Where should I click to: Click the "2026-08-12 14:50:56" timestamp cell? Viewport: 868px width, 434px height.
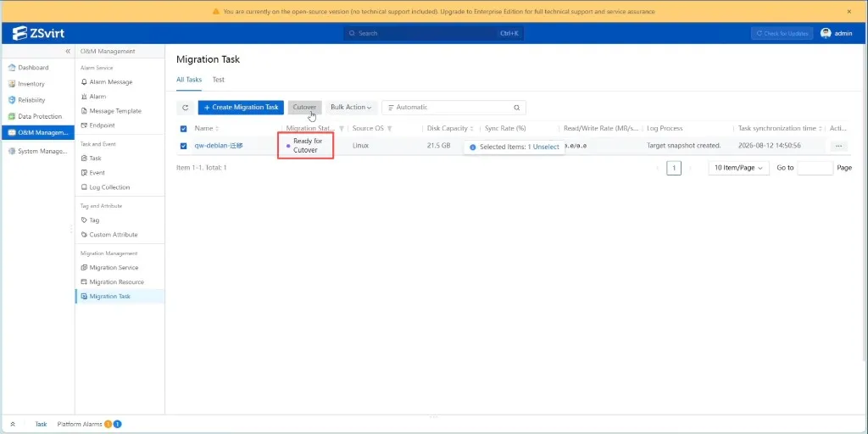pos(770,146)
